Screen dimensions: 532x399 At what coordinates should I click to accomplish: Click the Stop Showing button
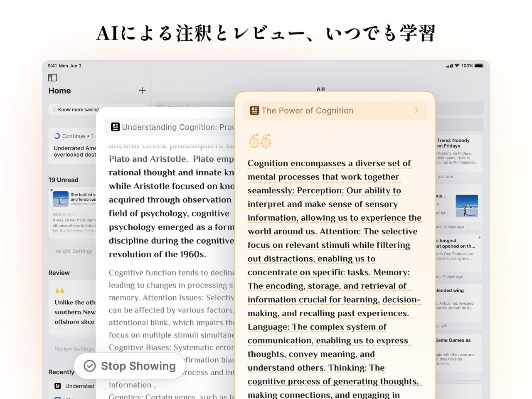pyautogui.click(x=130, y=366)
